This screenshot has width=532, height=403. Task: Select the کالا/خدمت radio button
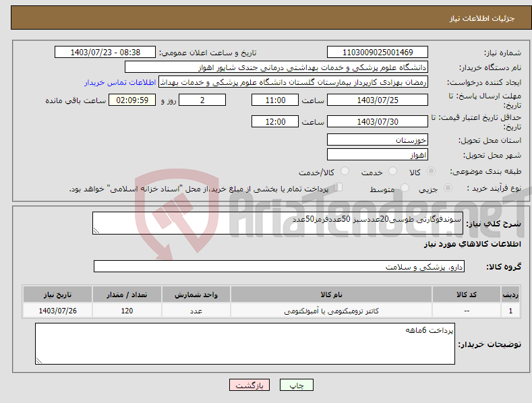tap(345, 171)
